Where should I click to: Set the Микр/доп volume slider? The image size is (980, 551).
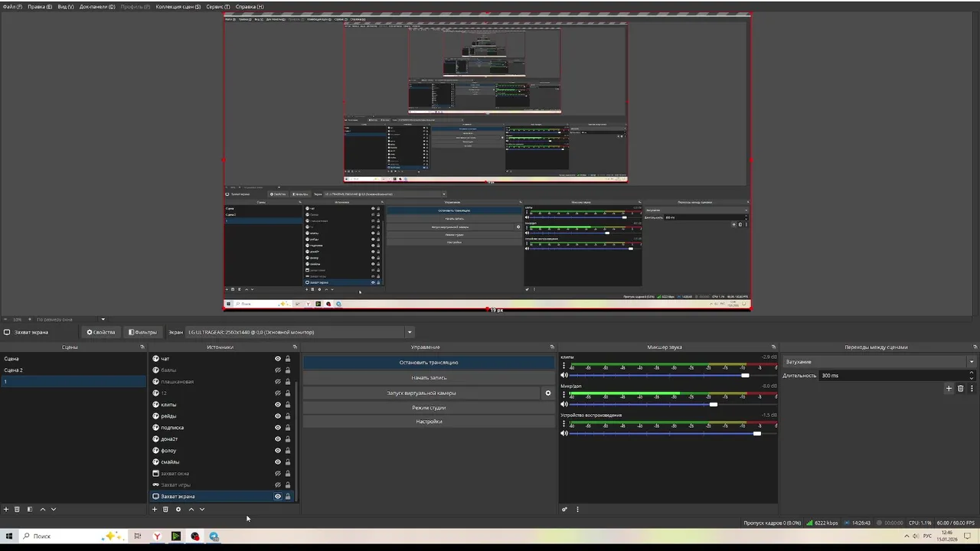[714, 404]
